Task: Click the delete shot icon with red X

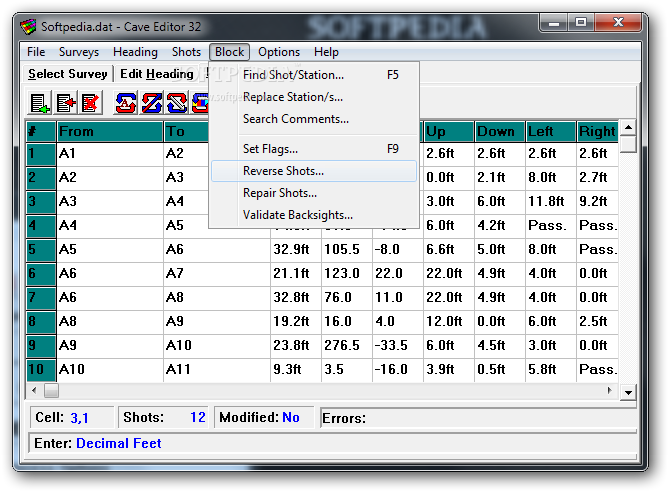Action: [90, 102]
